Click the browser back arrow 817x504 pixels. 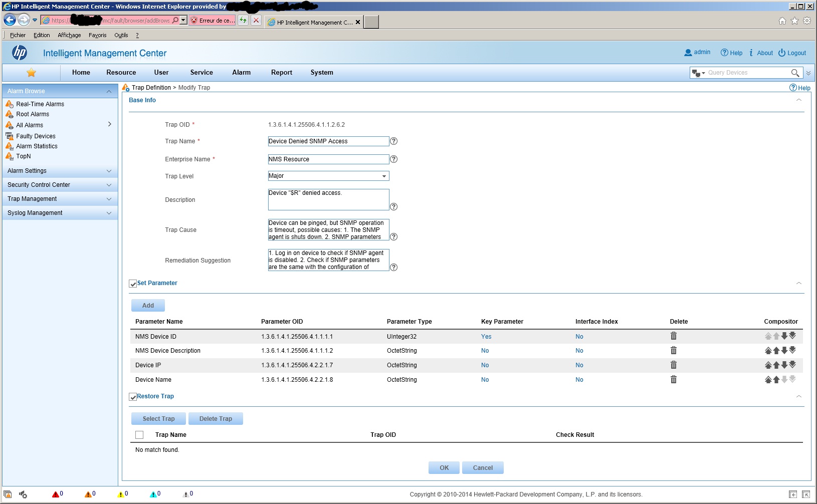tap(10, 20)
